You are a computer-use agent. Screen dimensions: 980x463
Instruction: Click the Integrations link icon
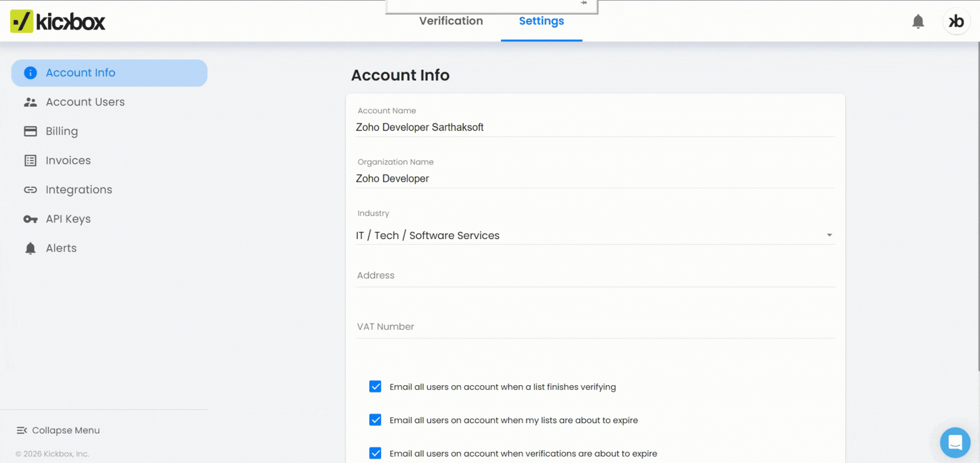point(30,190)
